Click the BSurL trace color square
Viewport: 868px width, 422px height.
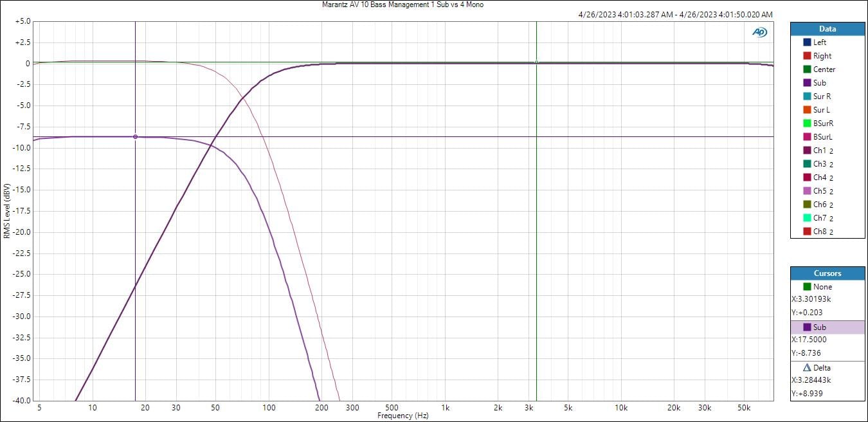click(x=807, y=137)
